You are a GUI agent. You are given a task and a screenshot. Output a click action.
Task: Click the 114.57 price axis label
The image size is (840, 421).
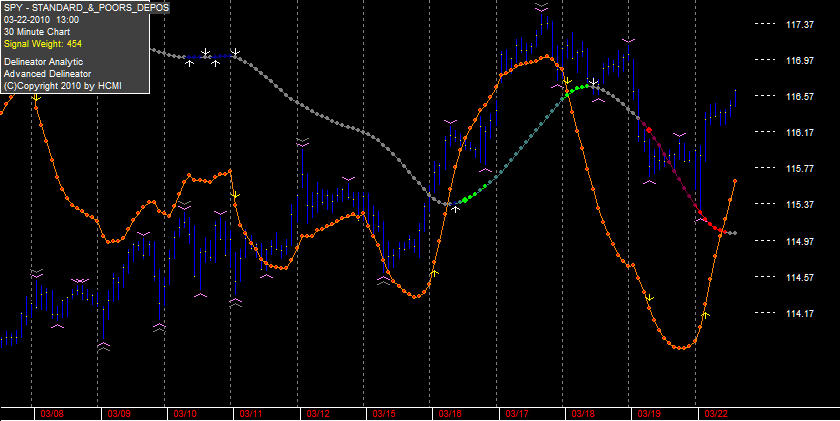799,277
